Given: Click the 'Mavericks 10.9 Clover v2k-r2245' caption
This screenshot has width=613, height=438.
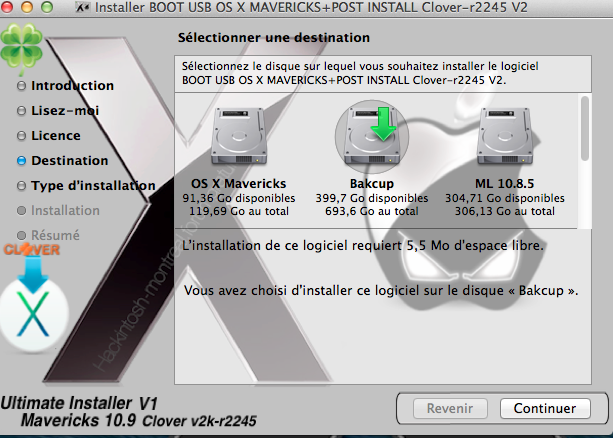Looking at the screenshot, I should point(138,421).
